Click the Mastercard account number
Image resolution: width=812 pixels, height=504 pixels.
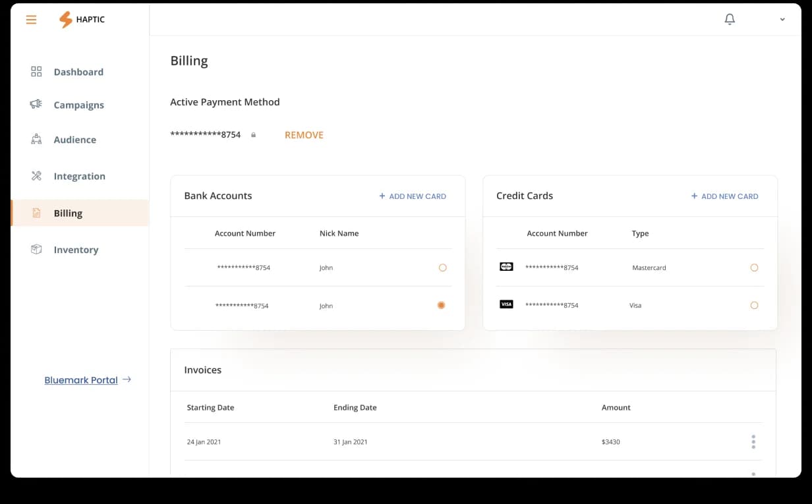click(552, 267)
